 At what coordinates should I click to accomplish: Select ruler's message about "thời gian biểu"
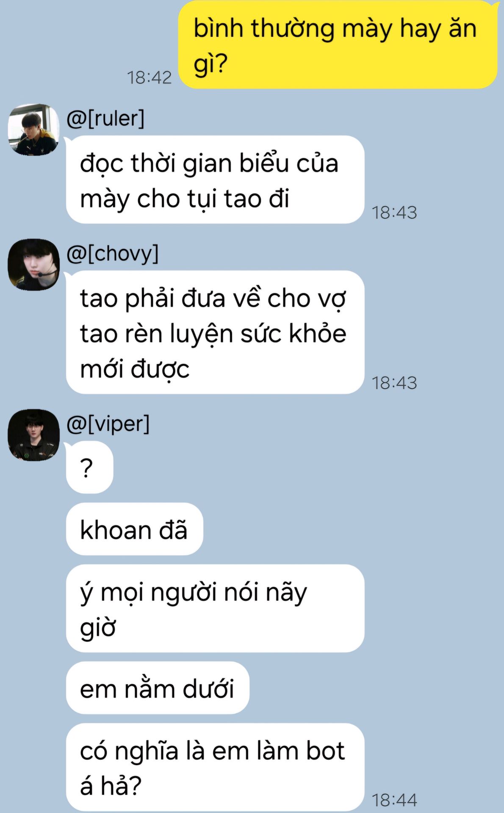click(215, 180)
